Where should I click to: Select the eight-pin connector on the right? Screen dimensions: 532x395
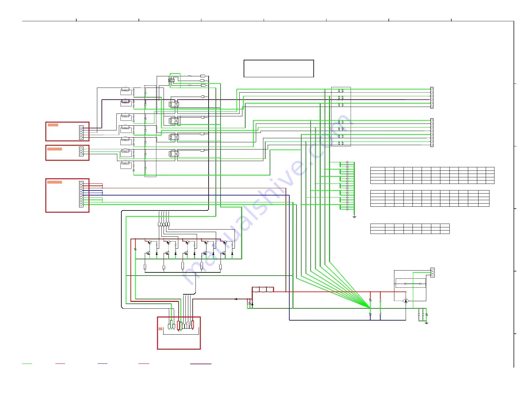pos(432,133)
